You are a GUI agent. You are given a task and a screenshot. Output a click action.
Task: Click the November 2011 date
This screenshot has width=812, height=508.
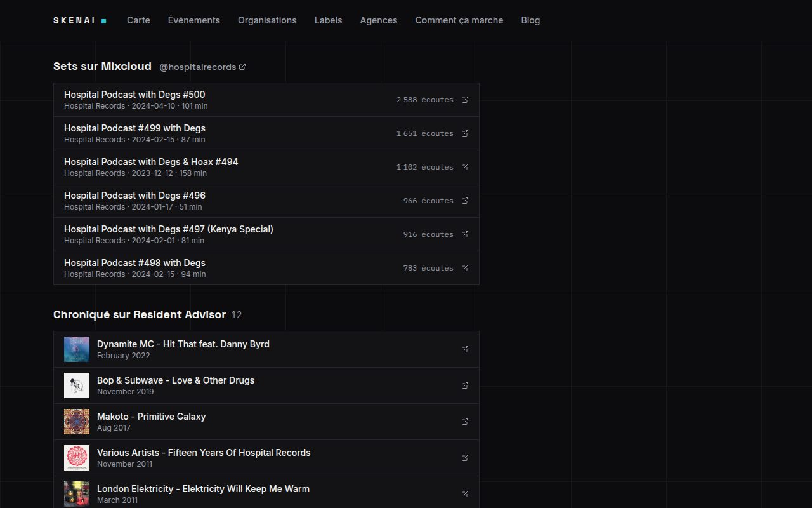(x=125, y=464)
